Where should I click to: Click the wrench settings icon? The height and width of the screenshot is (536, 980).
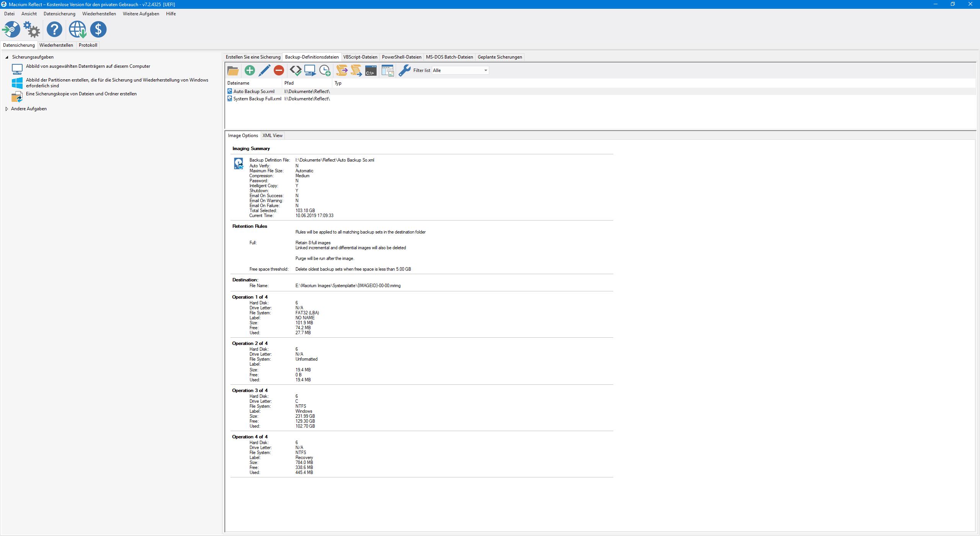click(404, 70)
